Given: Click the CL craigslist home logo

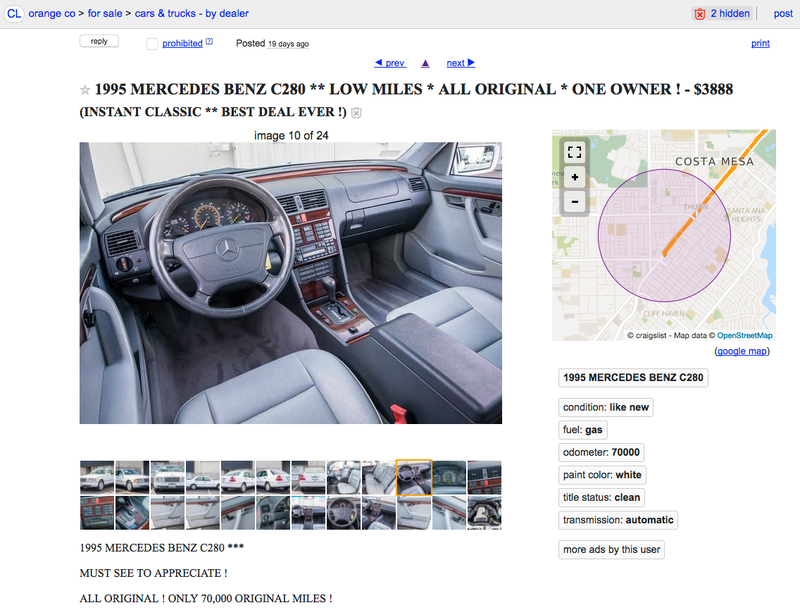Looking at the screenshot, I should [14, 13].
